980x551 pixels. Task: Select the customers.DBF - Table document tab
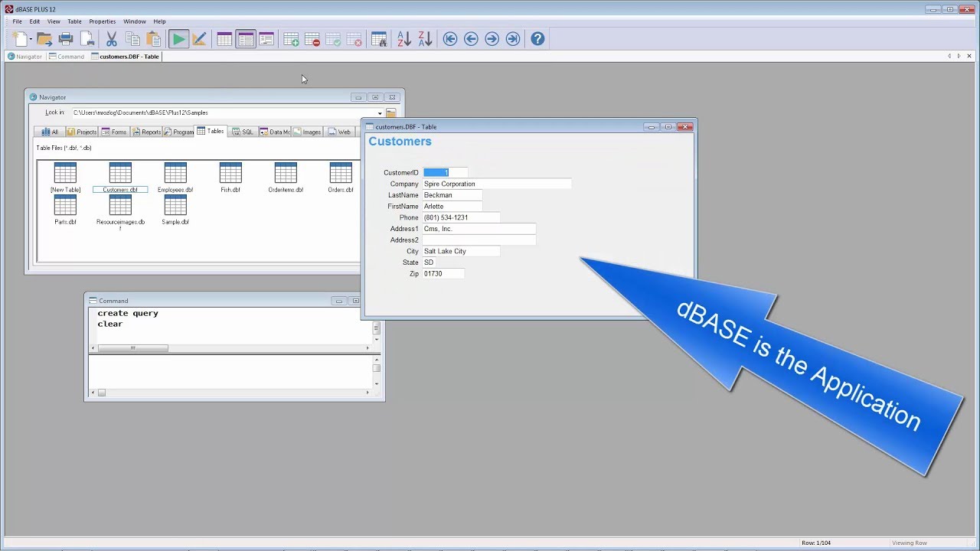click(x=125, y=57)
